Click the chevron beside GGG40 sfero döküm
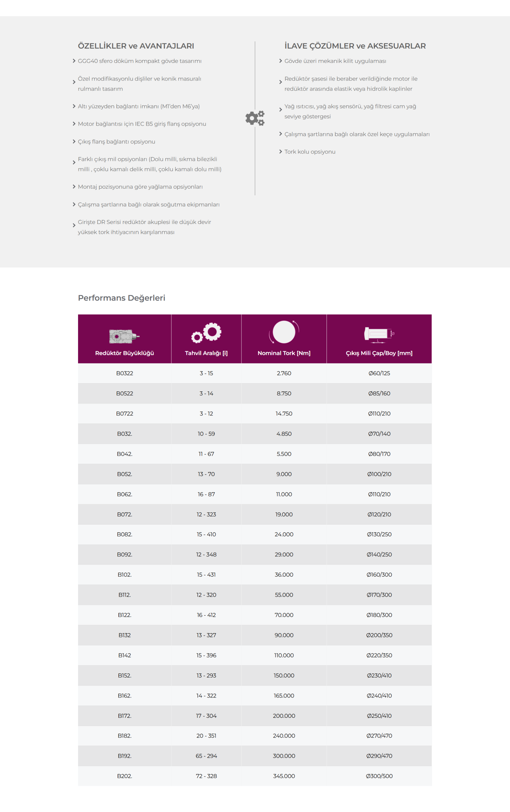Viewport: 510px width, 812px height. point(74,61)
